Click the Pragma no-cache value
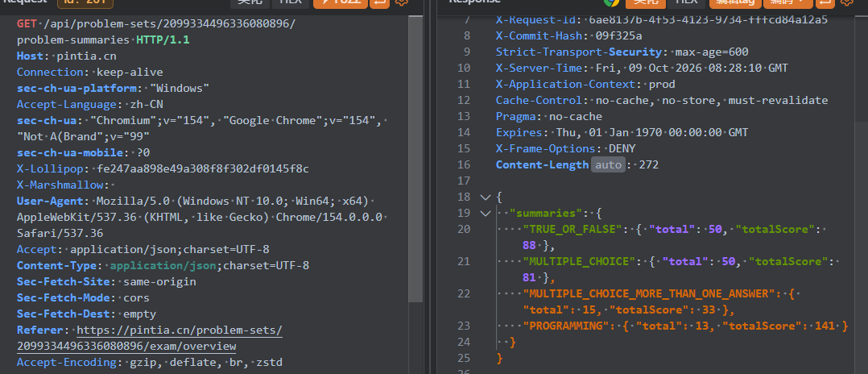The image size is (868, 374). pos(576,116)
